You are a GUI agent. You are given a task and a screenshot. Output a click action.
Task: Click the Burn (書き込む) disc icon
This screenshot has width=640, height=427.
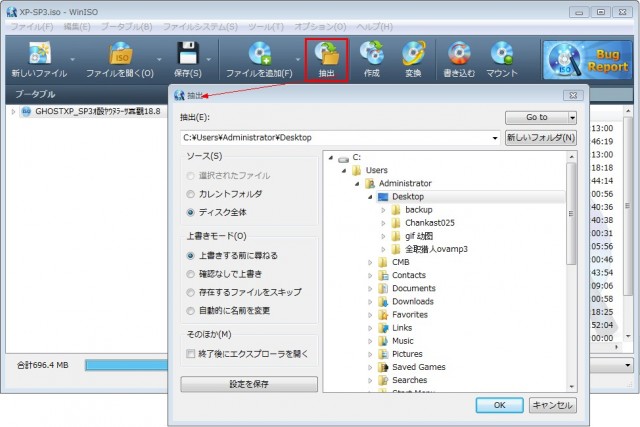point(459,53)
